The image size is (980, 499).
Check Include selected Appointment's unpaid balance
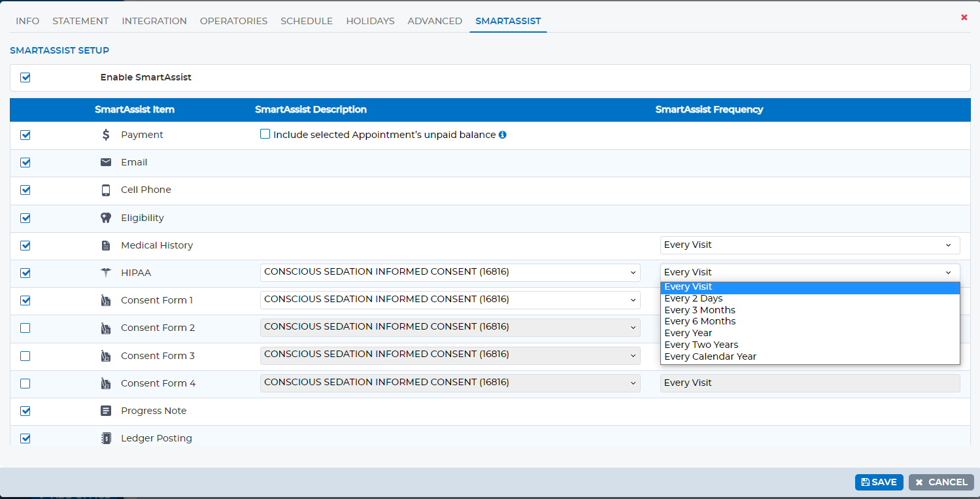(265, 134)
